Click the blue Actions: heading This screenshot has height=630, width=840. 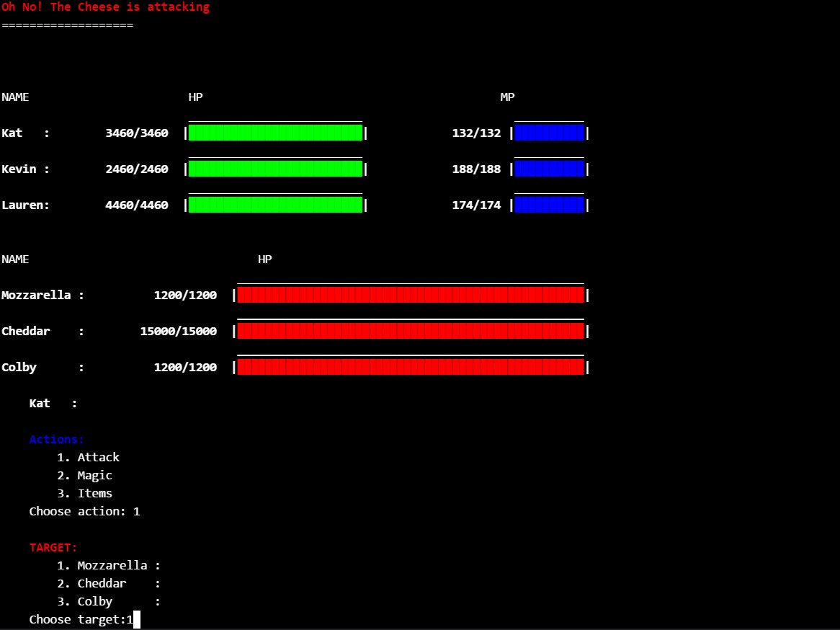57,439
